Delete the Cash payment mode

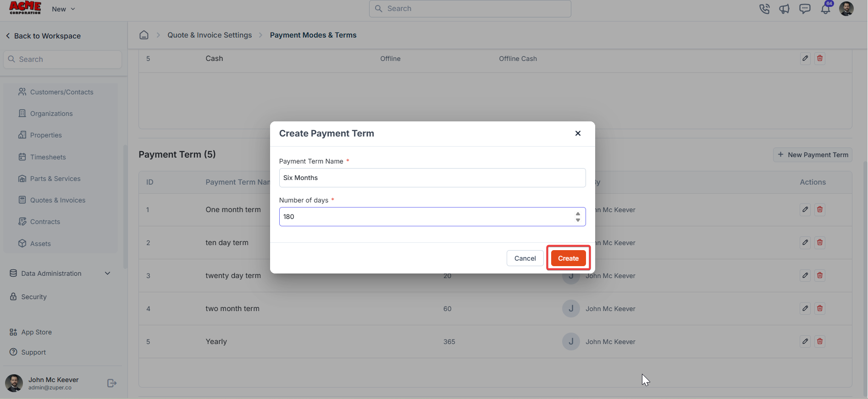pos(820,58)
